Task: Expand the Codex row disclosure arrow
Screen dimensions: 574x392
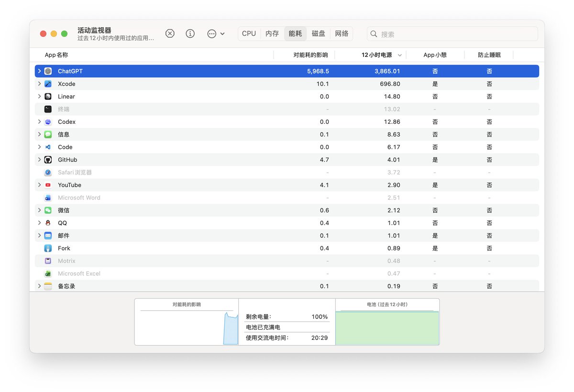Action: click(39, 122)
